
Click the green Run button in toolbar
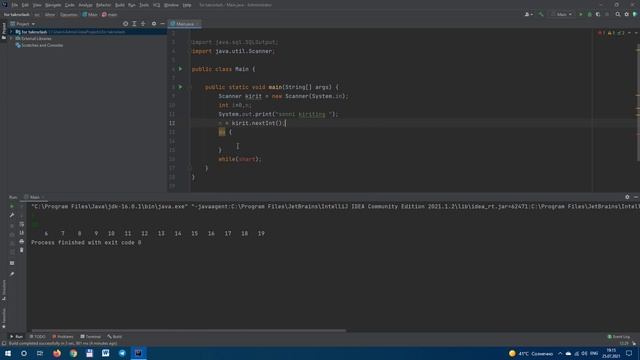click(581, 14)
